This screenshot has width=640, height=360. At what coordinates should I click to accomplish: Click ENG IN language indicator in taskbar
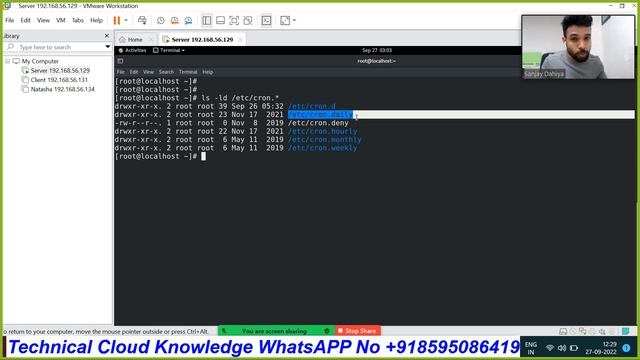531,348
